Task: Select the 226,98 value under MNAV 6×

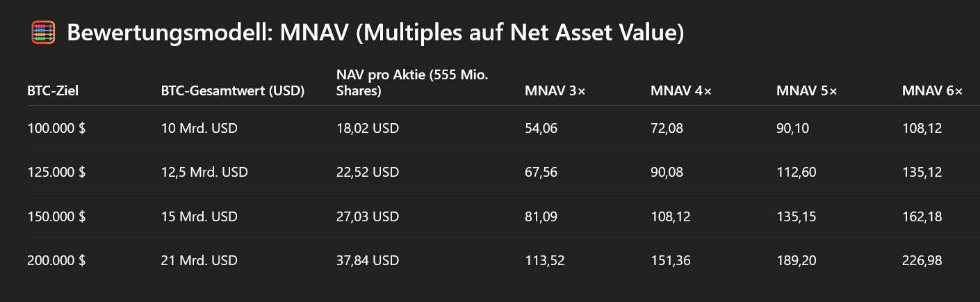Action: [x=922, y=260]
